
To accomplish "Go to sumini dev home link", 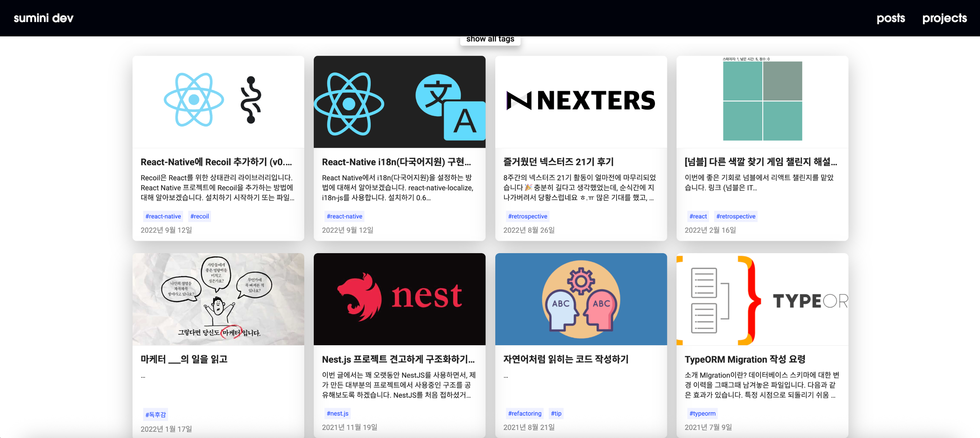I will [x=43, y=18].
